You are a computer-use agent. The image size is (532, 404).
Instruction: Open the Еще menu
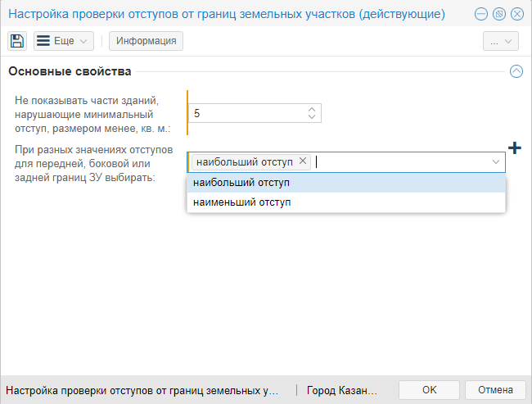pyautogui.click(x=64, y=41)
